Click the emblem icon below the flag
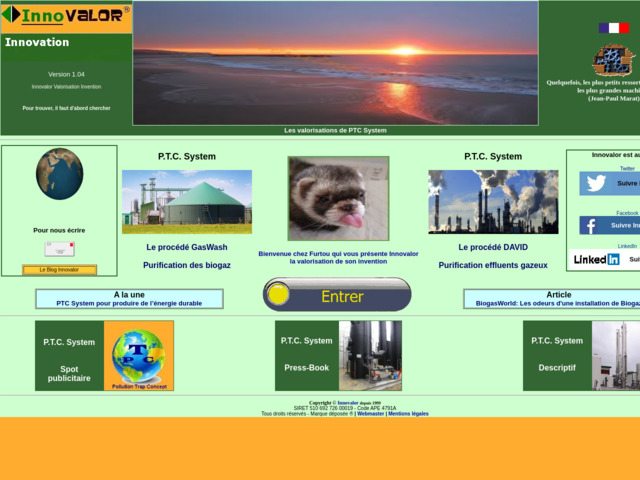The image size is (640, 480). pyautogui.click(x=612, y=60)
